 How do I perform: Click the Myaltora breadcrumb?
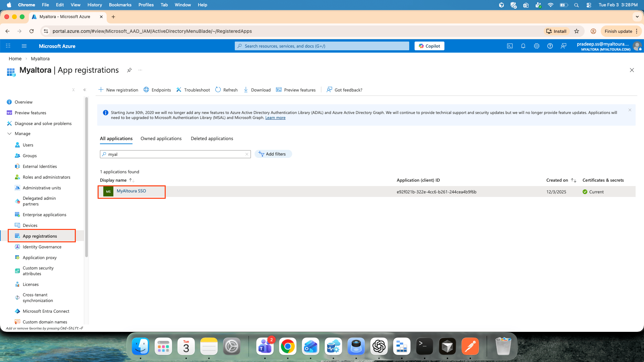(x=40, y=59)
